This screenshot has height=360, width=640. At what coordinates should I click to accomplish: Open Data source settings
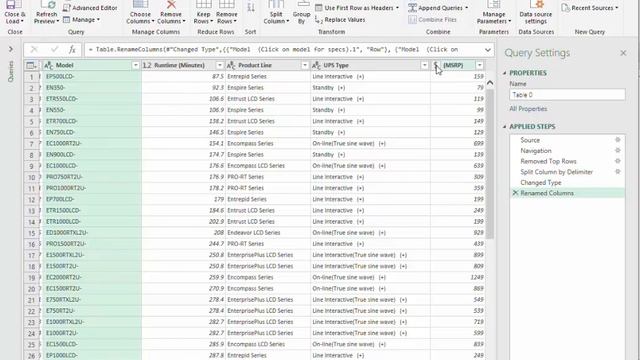click(x=536, y=12)
